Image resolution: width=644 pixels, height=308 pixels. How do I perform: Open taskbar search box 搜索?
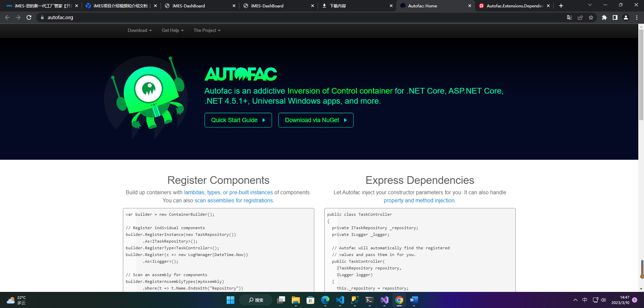pyautogui.click(x=256, y=300)
